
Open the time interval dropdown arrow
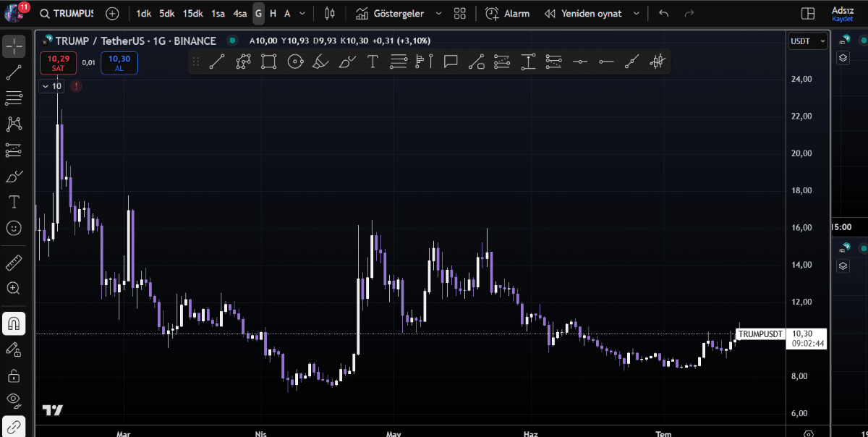point(302,13)
